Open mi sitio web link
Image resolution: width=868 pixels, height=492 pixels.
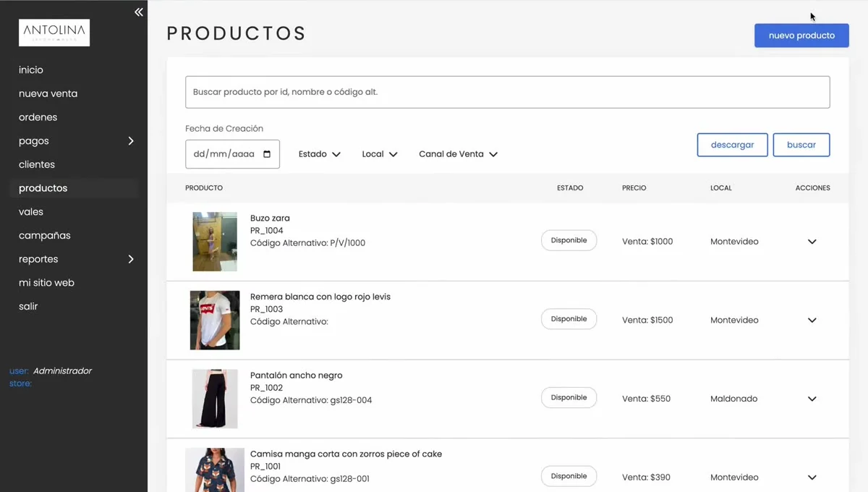point(46,283)
